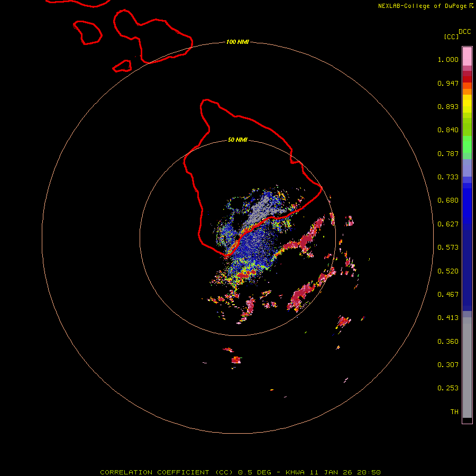Click the DCC product label
This screenshot has width=476, height=476.
[464, 32]
